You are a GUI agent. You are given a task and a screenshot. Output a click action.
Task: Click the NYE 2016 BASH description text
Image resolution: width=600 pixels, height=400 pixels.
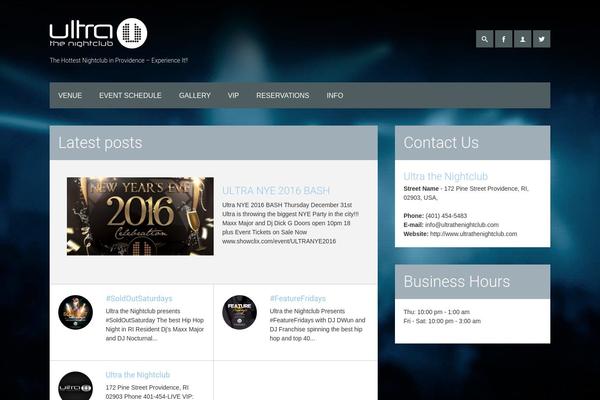tap(290, 223)
